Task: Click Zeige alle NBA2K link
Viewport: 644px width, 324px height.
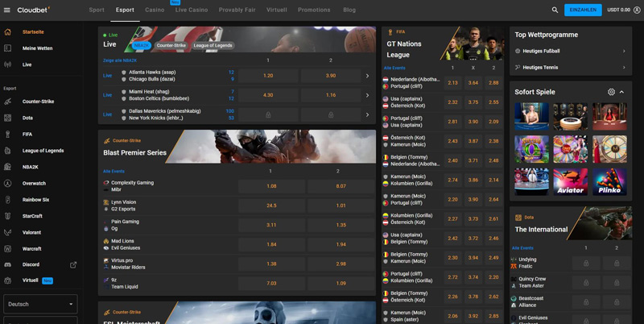Action: [120, 60]
